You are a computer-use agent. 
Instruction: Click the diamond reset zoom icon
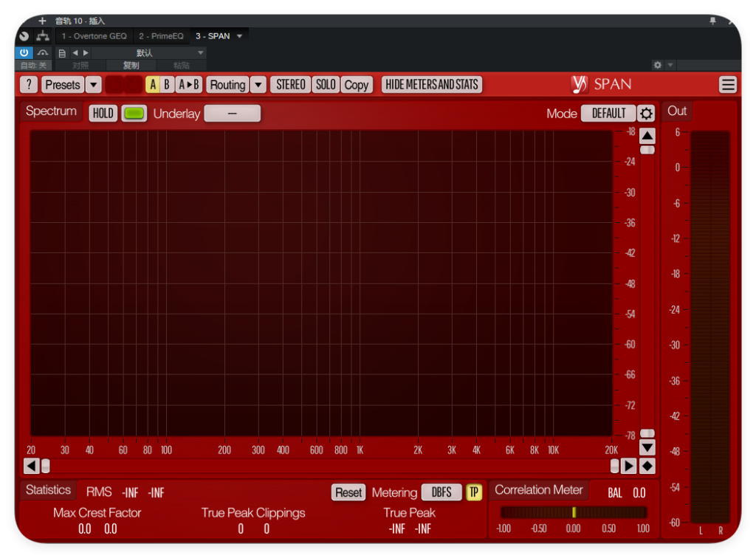click(x=647, y=466)
